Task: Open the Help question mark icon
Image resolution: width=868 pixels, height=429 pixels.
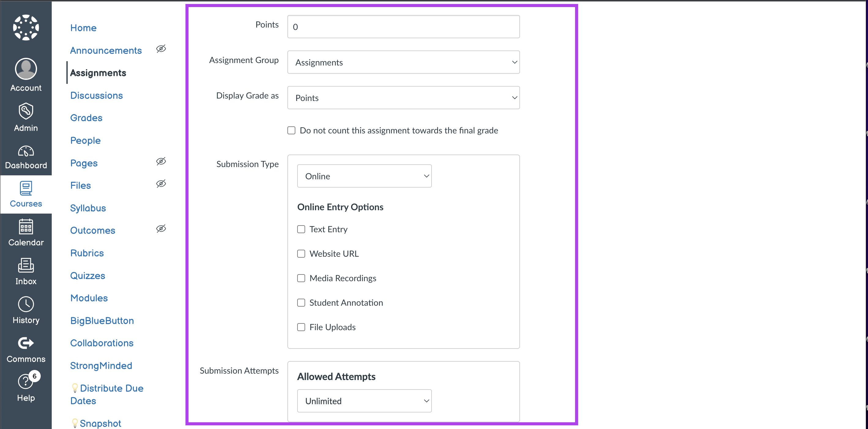Action: coord(25,382)
